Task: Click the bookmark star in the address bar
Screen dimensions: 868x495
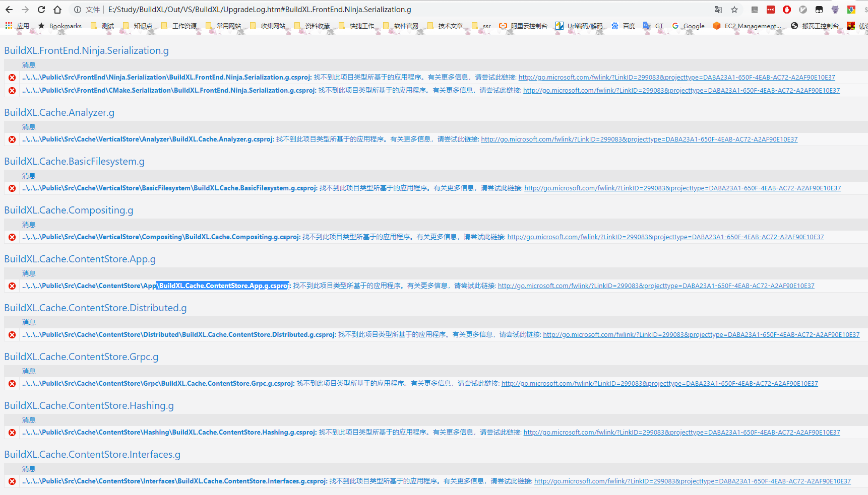Action: pyautogui.click(x=734, y=9)
